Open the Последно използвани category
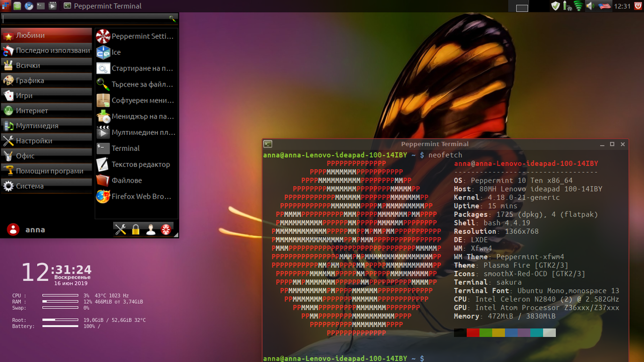Image resolution: width=644 pixels, height=362 pixels. (x=46, y=51)
